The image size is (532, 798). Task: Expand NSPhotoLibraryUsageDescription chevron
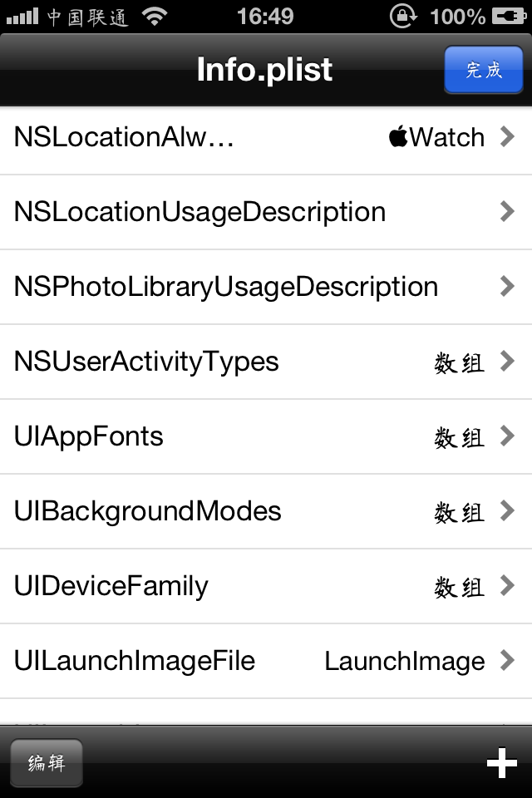point(507,286)
